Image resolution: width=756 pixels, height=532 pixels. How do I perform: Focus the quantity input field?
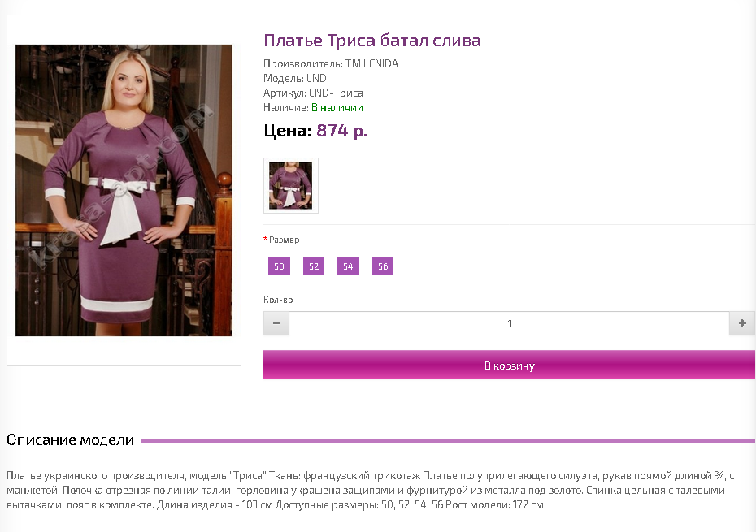509,323
